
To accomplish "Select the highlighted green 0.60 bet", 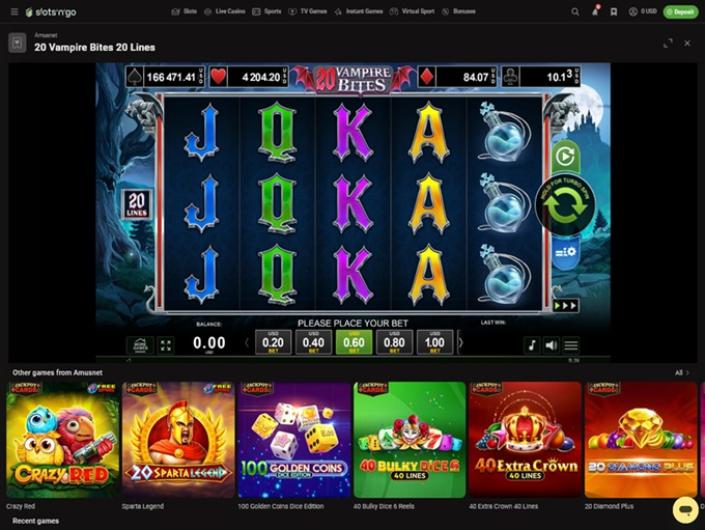I will [354, 343].
